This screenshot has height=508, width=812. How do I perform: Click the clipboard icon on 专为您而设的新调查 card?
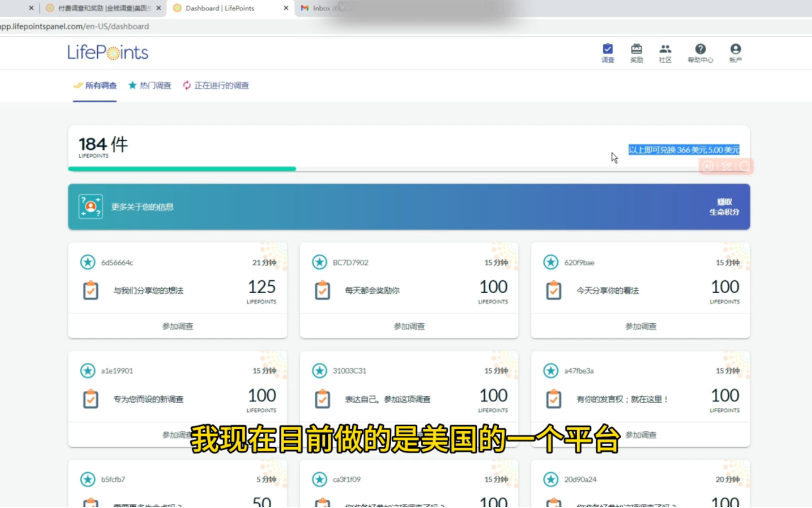point(91,399)
